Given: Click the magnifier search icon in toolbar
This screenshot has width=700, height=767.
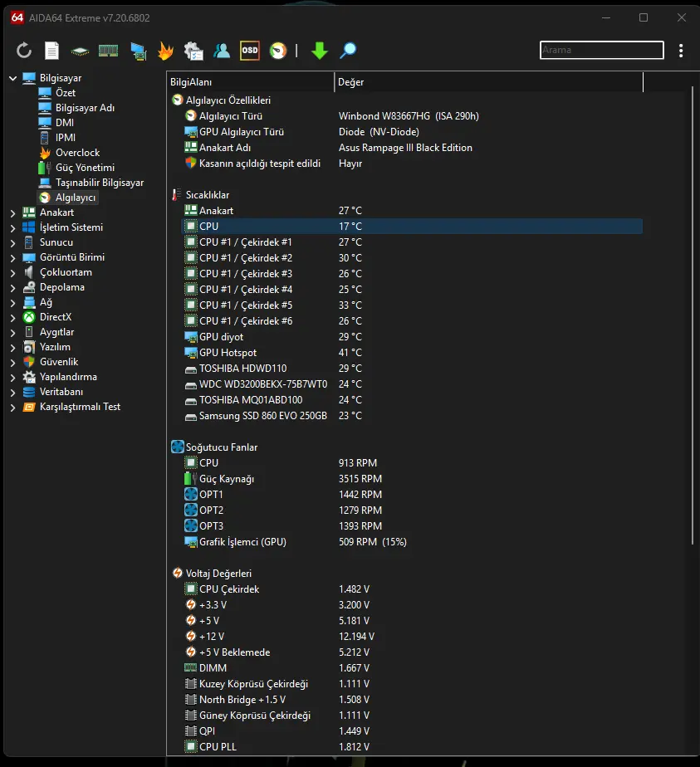Looking at the screenshot, I should click(x=348, y=51).
